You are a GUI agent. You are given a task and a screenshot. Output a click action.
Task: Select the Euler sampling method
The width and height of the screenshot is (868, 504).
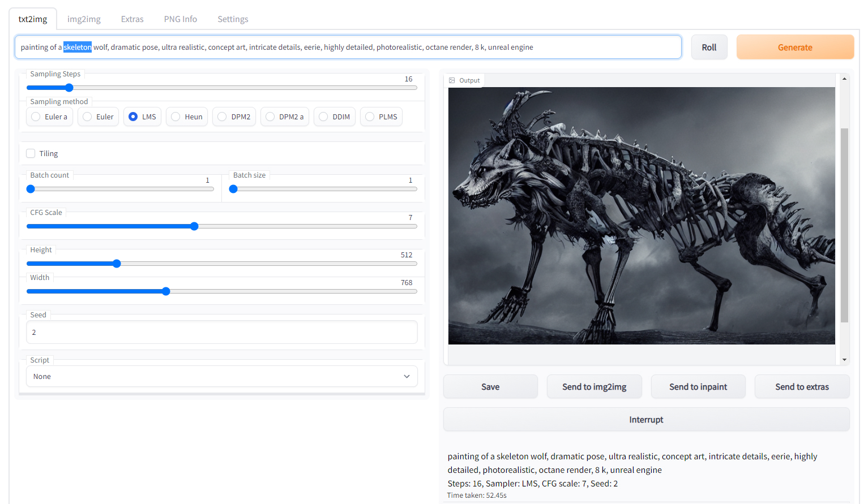[99, 117]
